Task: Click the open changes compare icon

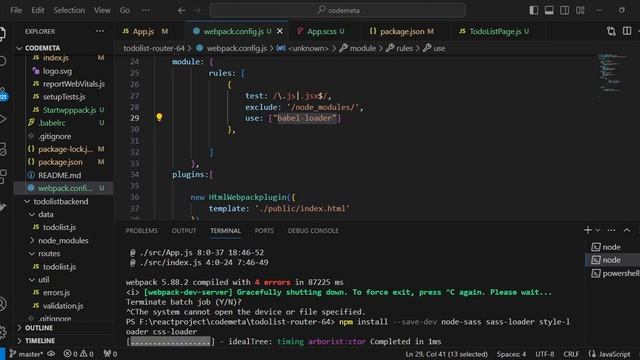Action: click(x=611, y=31)
